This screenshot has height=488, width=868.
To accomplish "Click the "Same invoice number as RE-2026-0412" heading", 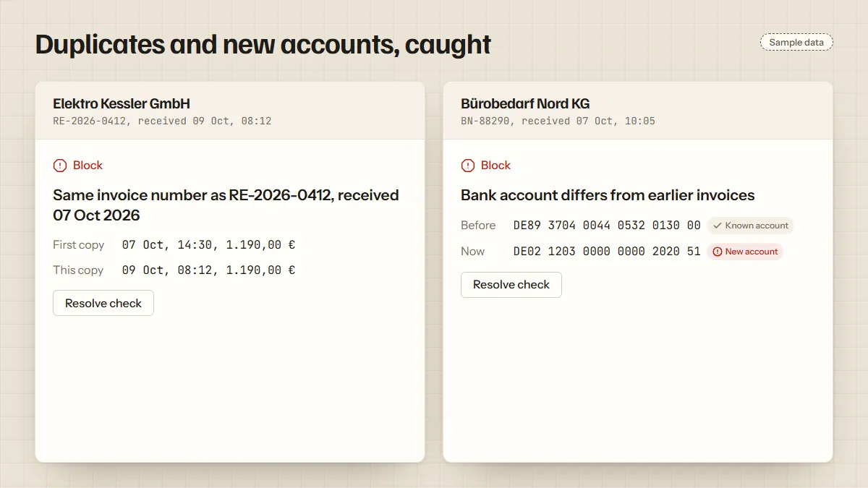I will [x=226, y=205].
